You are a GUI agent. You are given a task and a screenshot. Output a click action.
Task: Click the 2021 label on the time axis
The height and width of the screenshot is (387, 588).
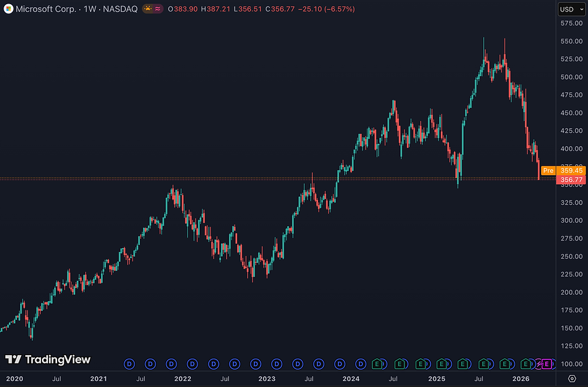pyautogui.click(x=98, y=379)
